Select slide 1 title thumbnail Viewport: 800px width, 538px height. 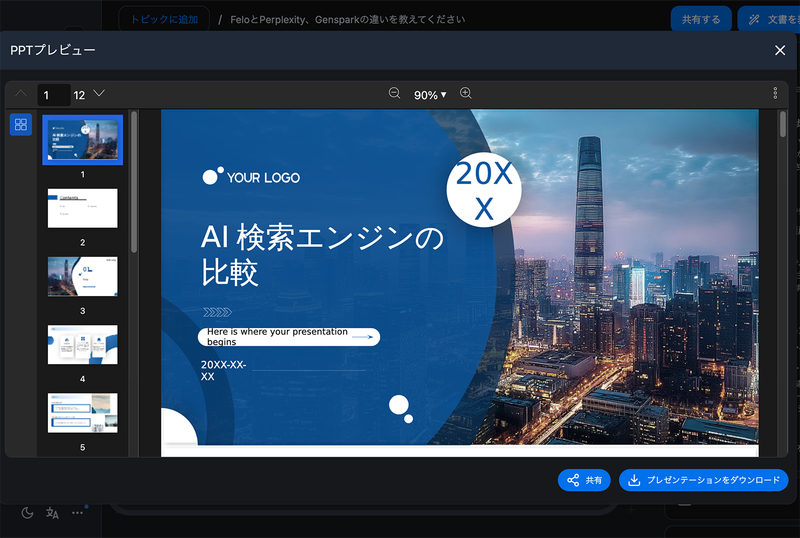tap(83, 140)
